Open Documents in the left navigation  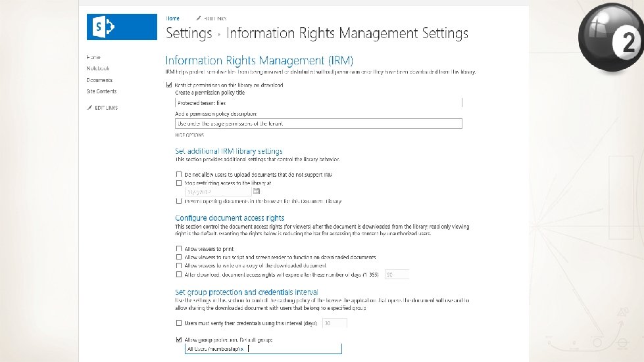point(99,80)
